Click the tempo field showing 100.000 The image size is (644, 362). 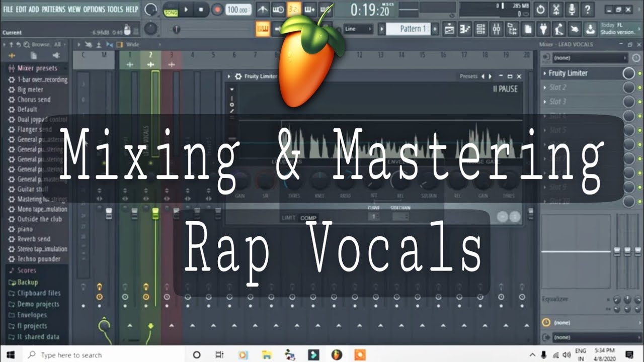pos(238,9)
